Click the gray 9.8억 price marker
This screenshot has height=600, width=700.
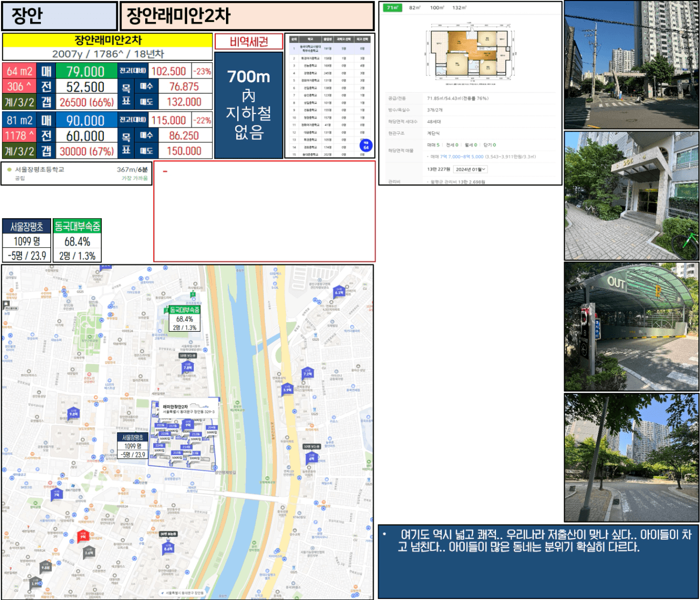(46, 567)
